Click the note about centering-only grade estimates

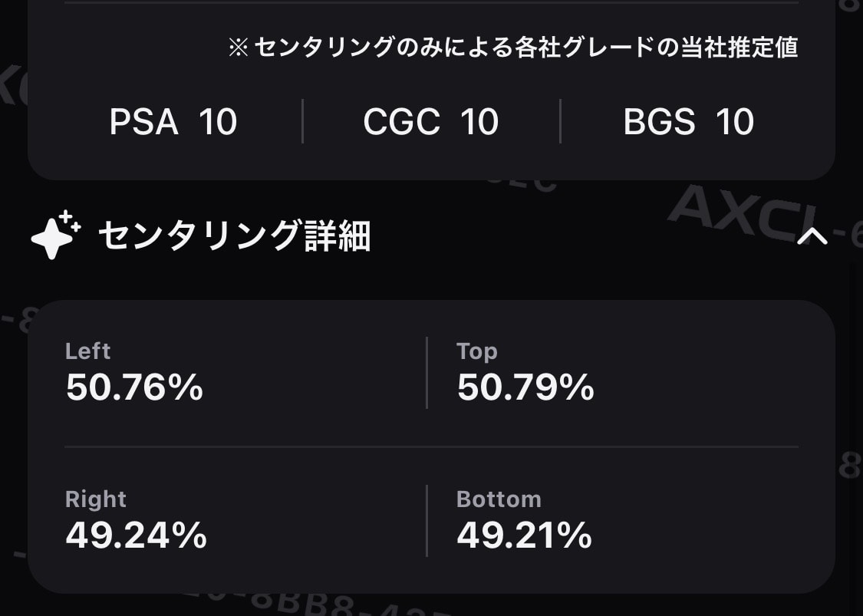click(513, 48)
